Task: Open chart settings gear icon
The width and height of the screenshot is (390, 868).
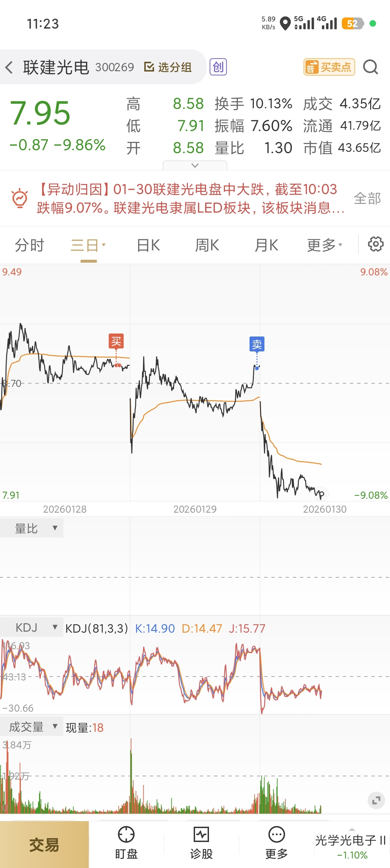Action: [375, 244]
